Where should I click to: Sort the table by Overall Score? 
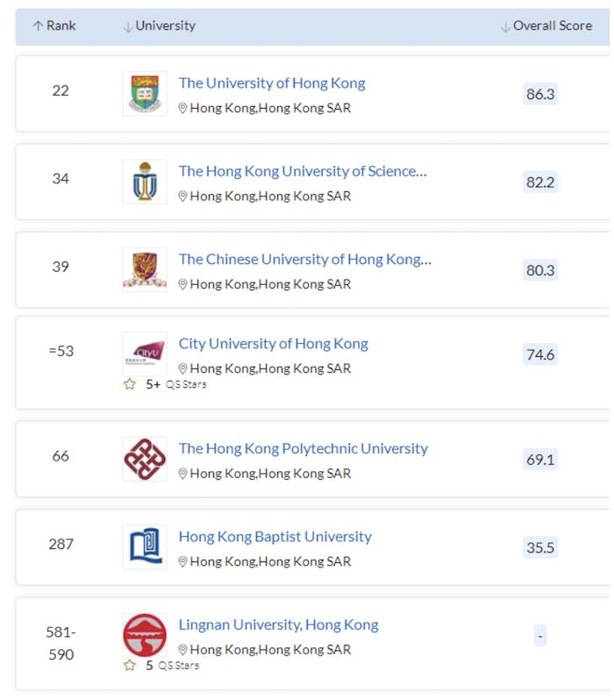pos(546,26)
